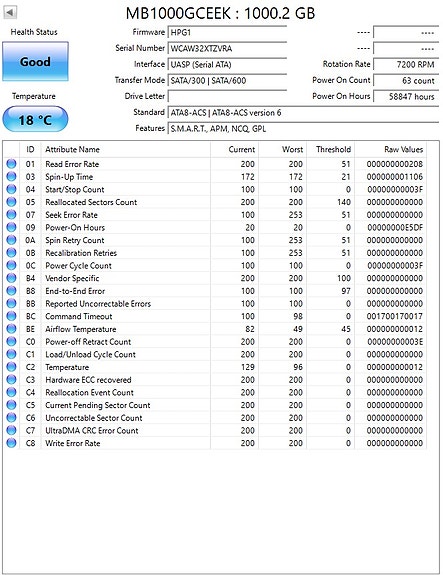443x575 pixels.
Task: Click the Transfer Mode field SATA/300 | SATA/600
Action: [x=227, y=80]
